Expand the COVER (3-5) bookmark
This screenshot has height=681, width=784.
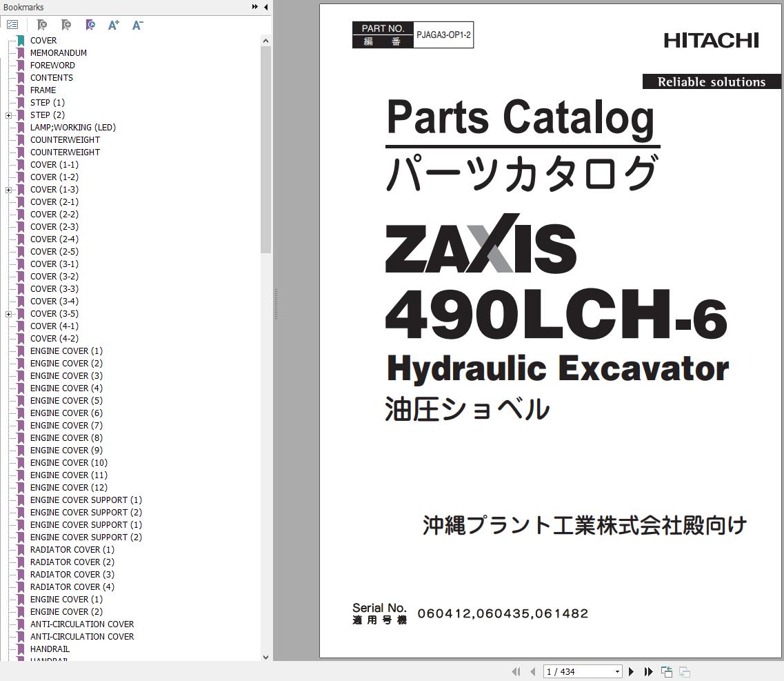[x=8, y=314]
